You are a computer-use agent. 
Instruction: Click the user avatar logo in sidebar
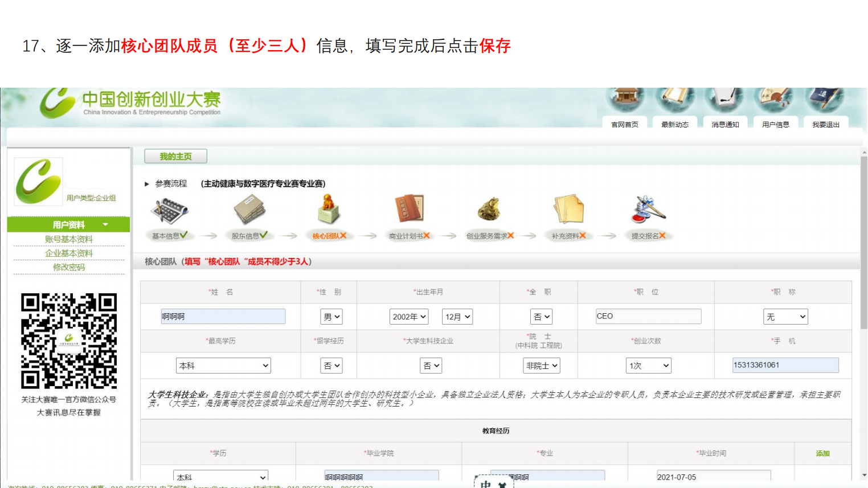pos(38,181)
